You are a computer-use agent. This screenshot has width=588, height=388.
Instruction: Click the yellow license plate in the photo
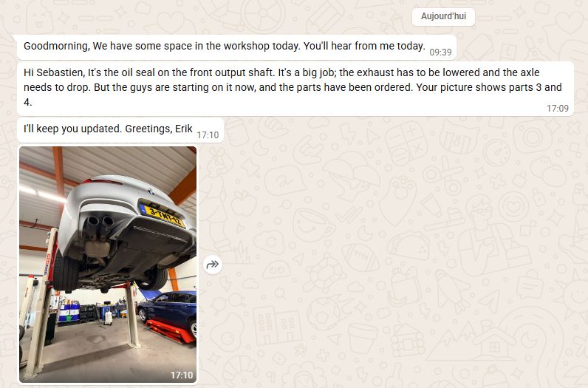[163, 215]
